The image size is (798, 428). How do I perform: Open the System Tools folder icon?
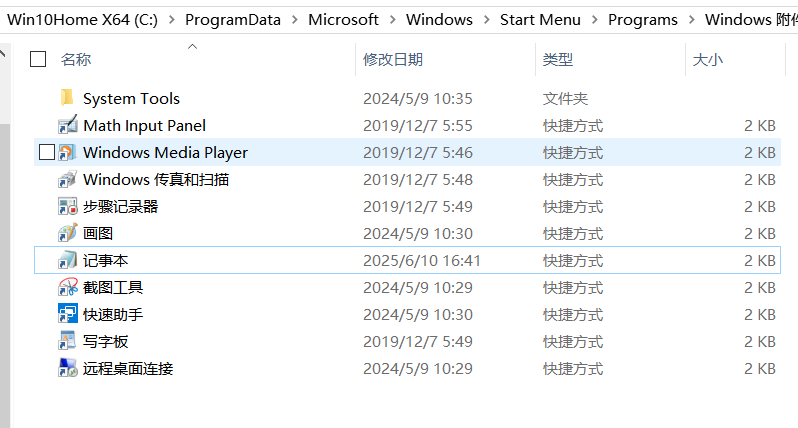coord(67,98)
